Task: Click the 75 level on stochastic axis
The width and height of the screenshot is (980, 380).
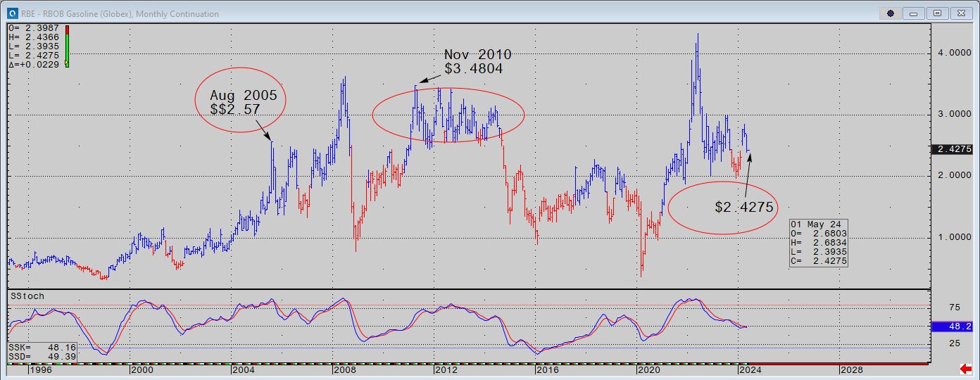Action: pyautogui.click(x=955, y=307)
